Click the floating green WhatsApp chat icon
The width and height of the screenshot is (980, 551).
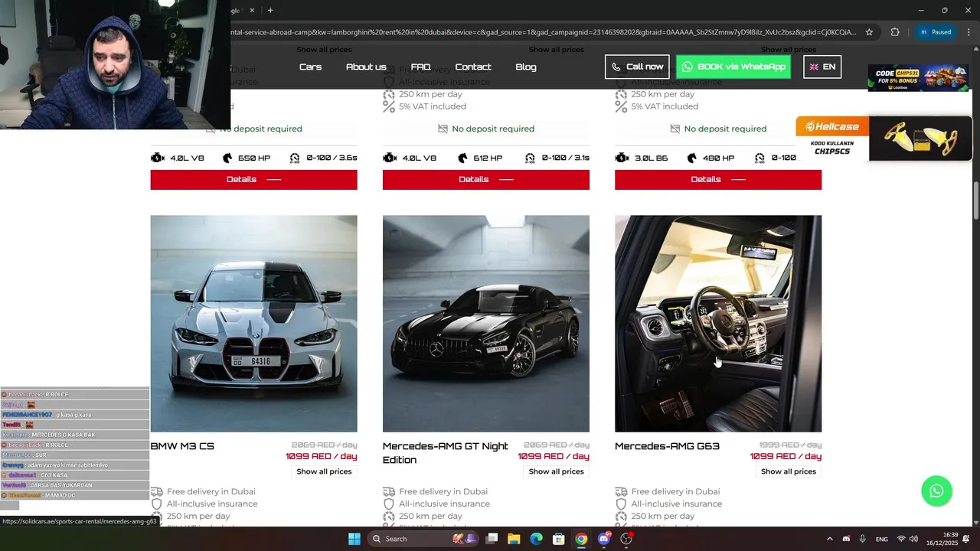pos(936,491)
